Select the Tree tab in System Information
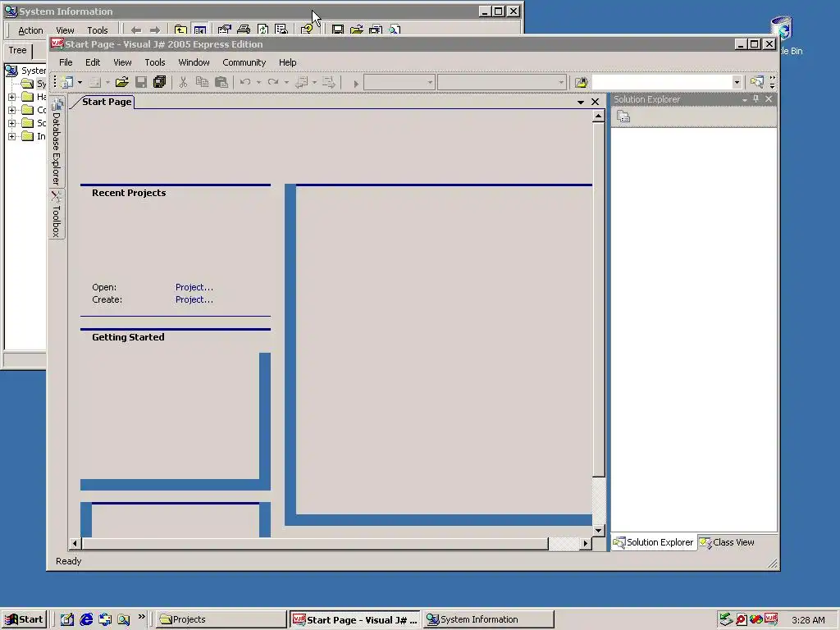Viewport: 840px width, 630px height. coord(17,50)
